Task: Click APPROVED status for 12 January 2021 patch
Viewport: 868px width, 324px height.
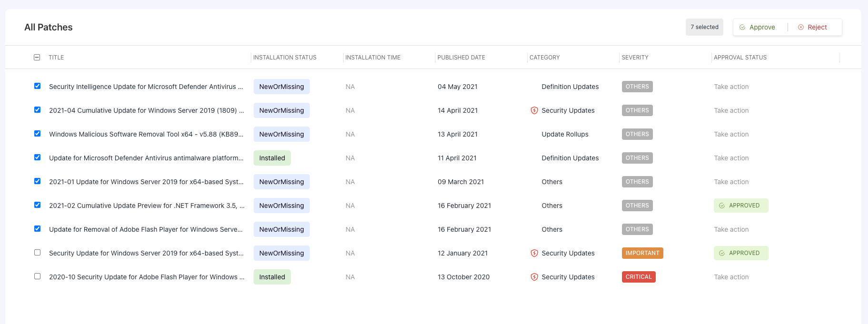Action: tap(741, 253)
